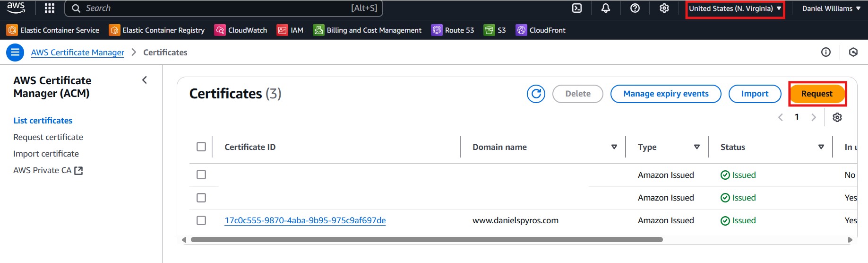The image size is (868, 263).
Task: Collapse the ACM side navigation panel
Action: coord(145,80)
